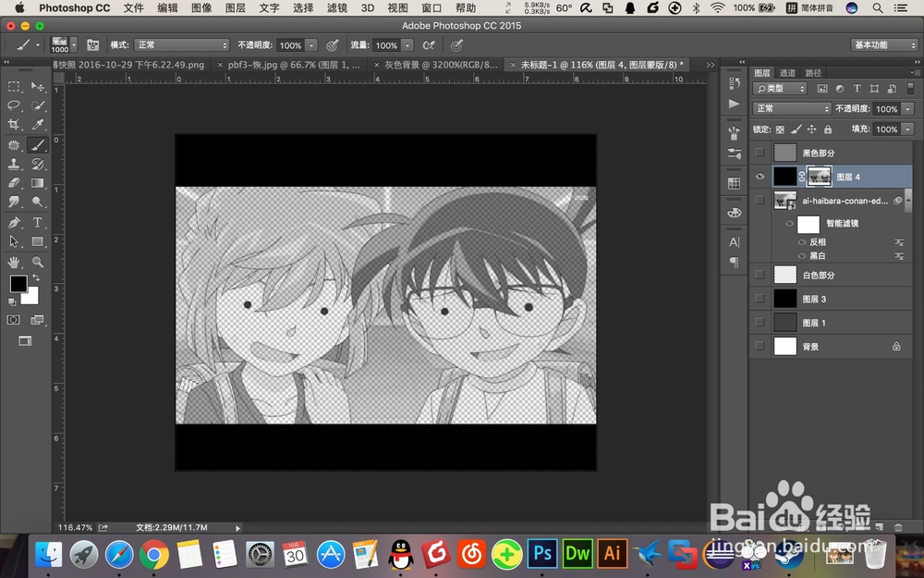
Task: Open the layer filter 类型 dropdown
Action: (780, 89)
